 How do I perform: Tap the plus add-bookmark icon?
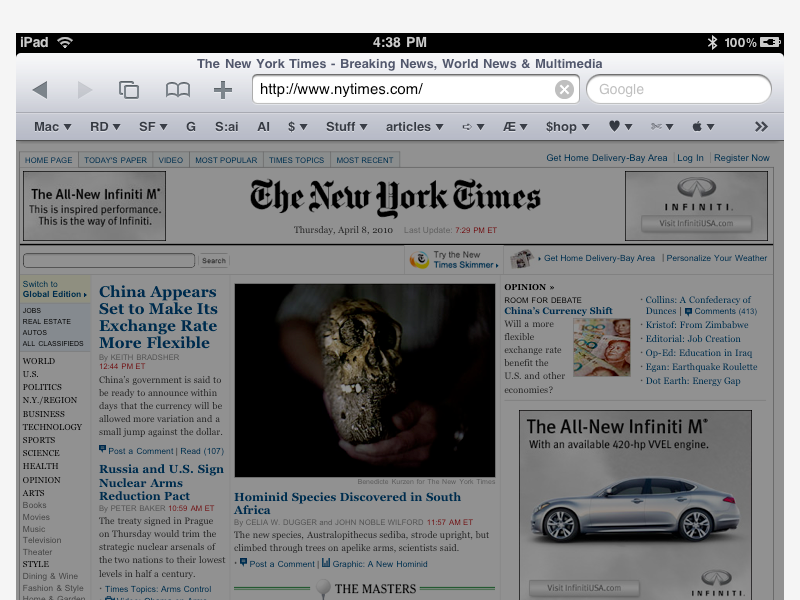point(222,90)
